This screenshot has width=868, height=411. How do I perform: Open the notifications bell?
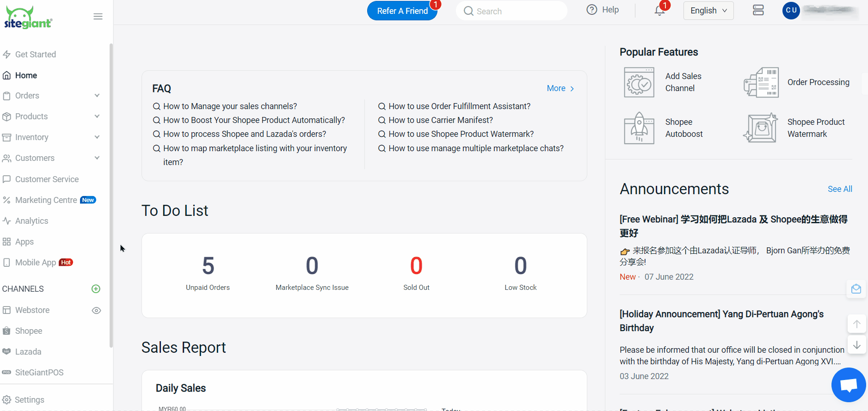point(660,11)
